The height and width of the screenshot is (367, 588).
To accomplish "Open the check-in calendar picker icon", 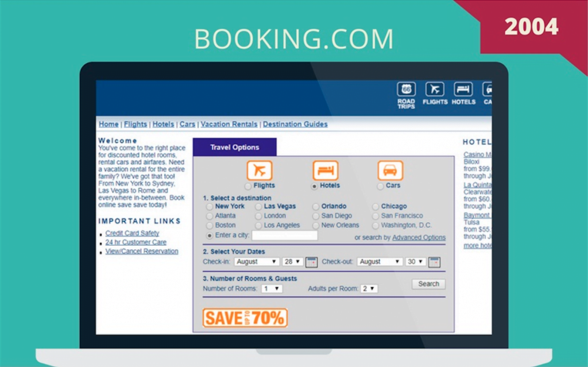I will point(311,262).
